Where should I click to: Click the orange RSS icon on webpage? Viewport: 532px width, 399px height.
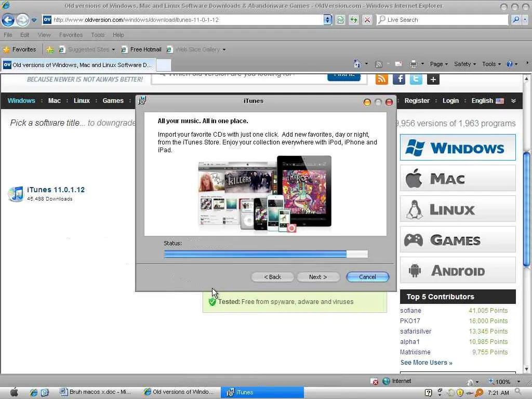click(382, 79)
